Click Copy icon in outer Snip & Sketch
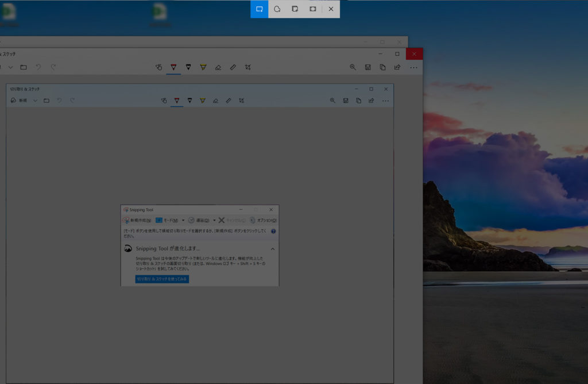The width and height of the screenshot is (588, 384). [382, 67]
